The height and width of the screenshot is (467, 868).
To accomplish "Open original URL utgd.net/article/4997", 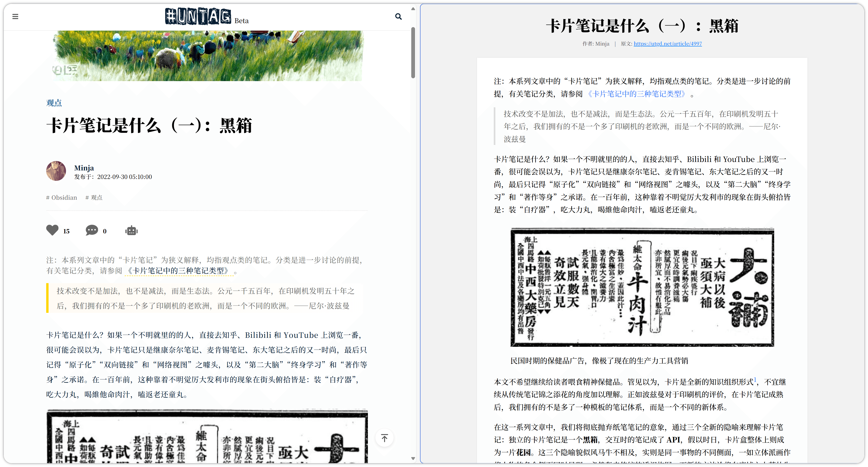I will click(x=667, y=43).
